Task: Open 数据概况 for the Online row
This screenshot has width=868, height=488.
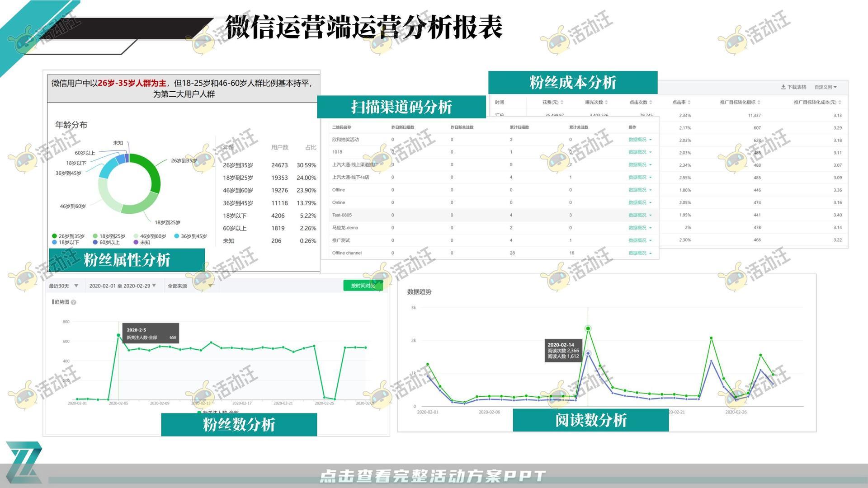Action: tap(640, 203)
